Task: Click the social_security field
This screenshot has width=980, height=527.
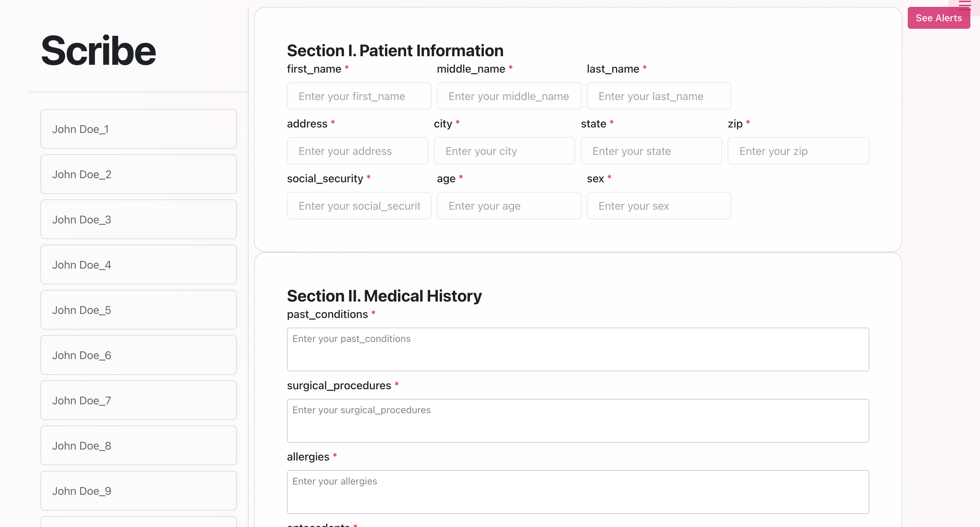Action: pos(359,206)
